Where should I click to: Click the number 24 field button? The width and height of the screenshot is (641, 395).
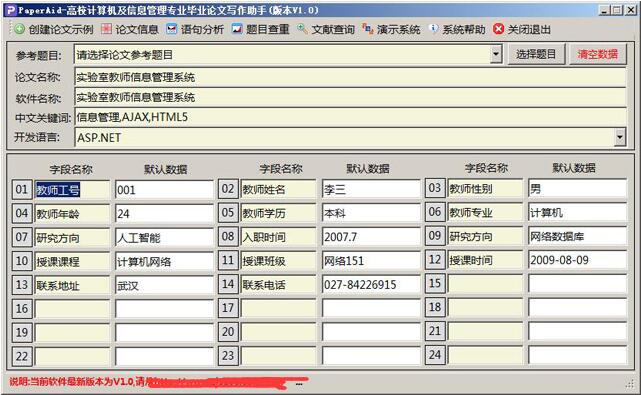coord(435,355)
